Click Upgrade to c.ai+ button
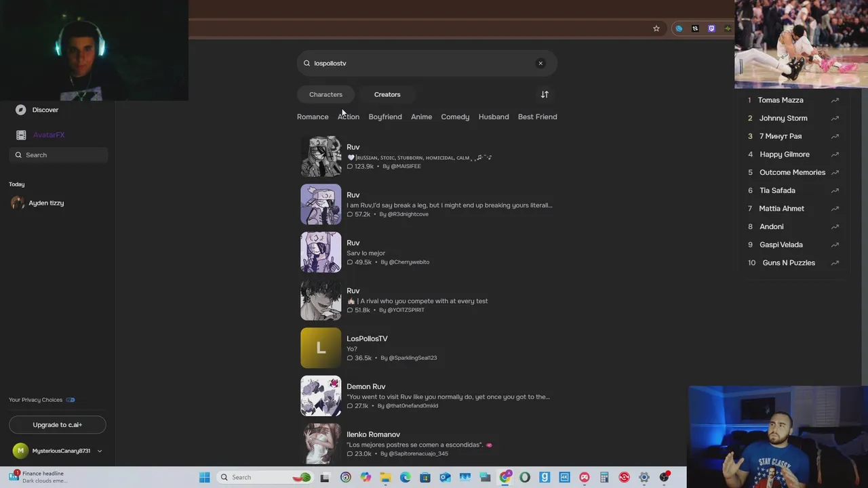Viewport: 868px width, 488px height. (x=58, y=425)
